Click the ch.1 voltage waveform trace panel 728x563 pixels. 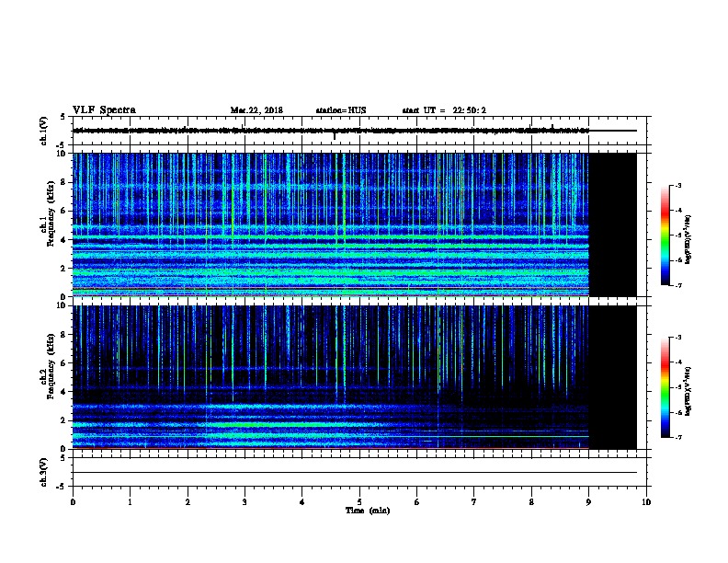pos(361,131)
